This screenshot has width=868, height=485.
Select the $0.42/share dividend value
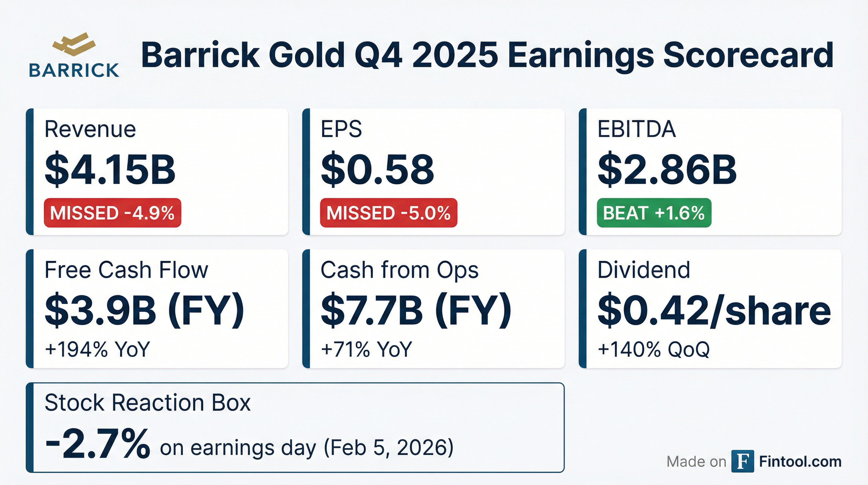tap(714, 310)
